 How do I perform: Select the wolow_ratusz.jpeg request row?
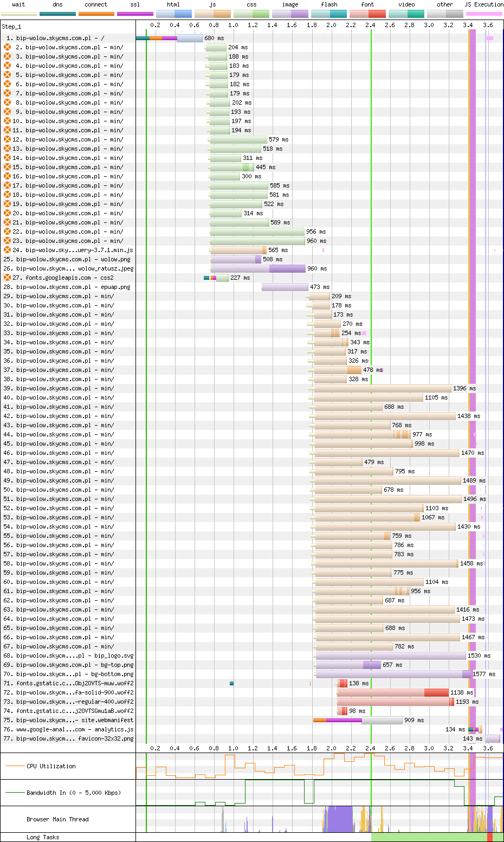(252, 268)
